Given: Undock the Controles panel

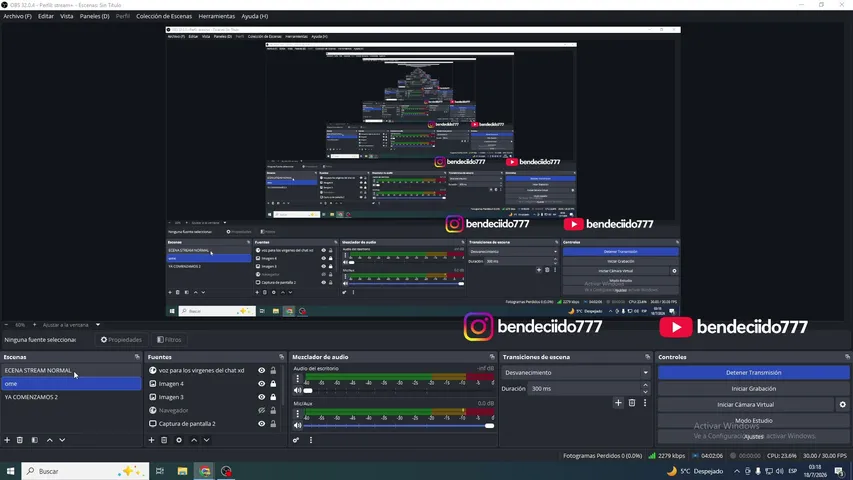Looking at the screenshot, I should click(x=847, y=357).
